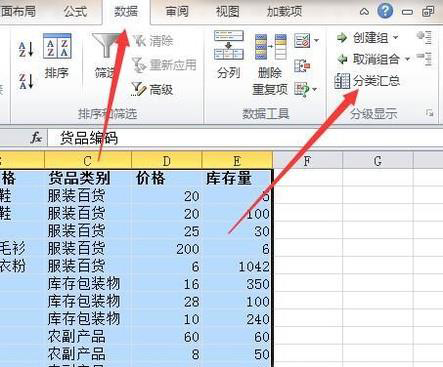The height and width of the screenshot is (367, 443).
Task: Open the 创建组 dropdown arrow
Action: click(395, 37)
